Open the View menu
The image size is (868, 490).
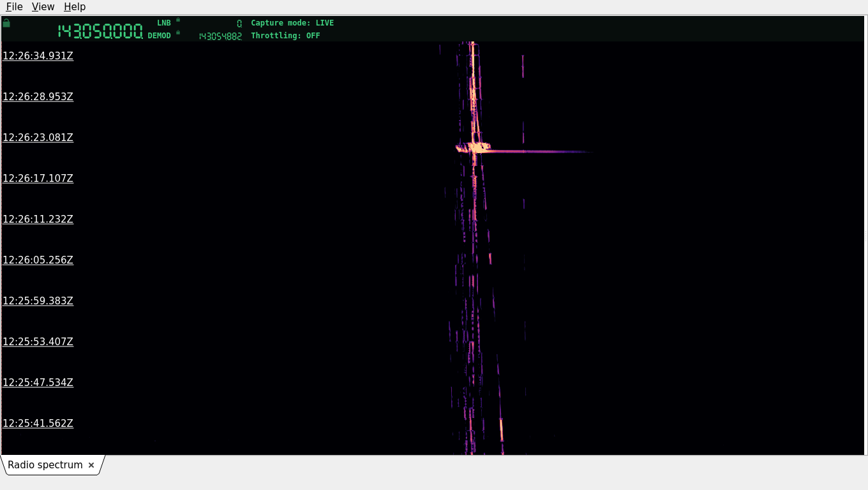point(43,6)
